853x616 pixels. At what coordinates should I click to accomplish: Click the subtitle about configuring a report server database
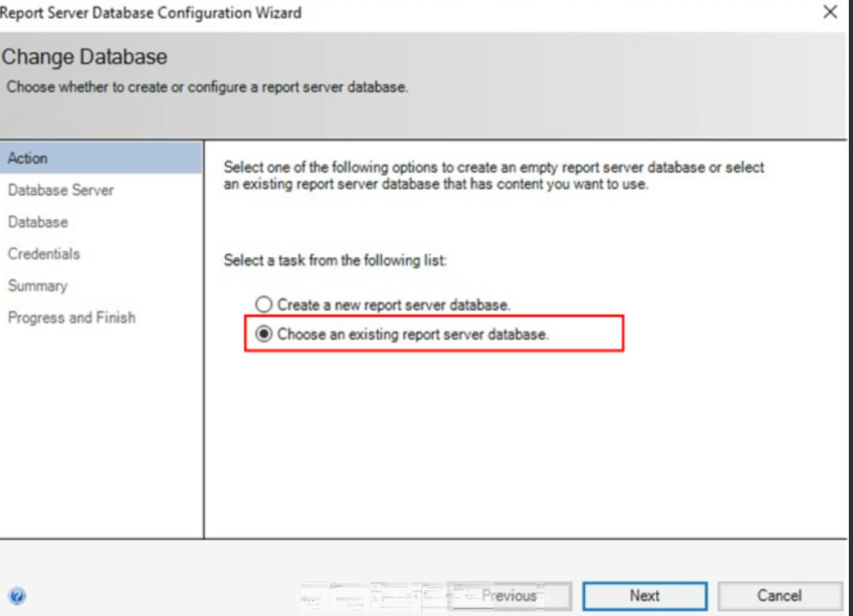(x=207, y=87)
